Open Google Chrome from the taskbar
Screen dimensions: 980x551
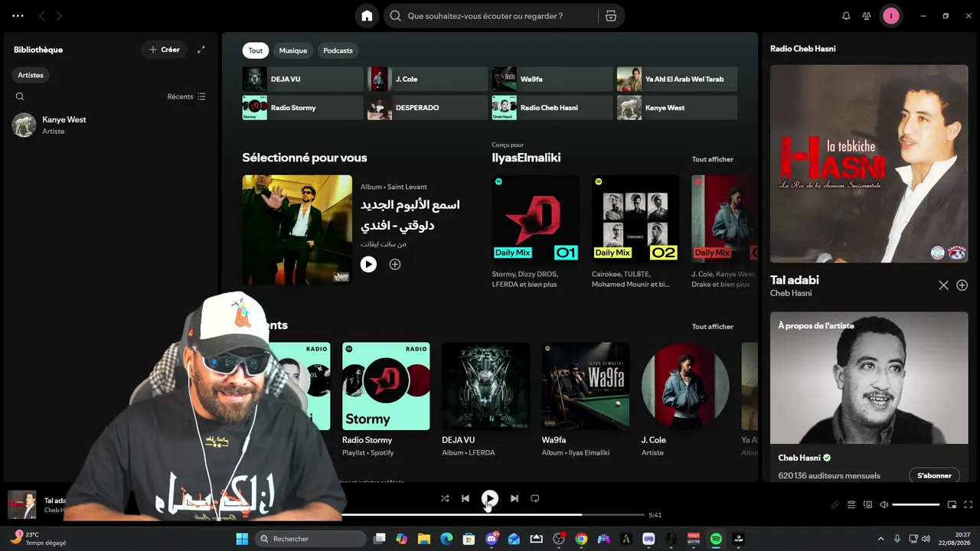(581, 539)
